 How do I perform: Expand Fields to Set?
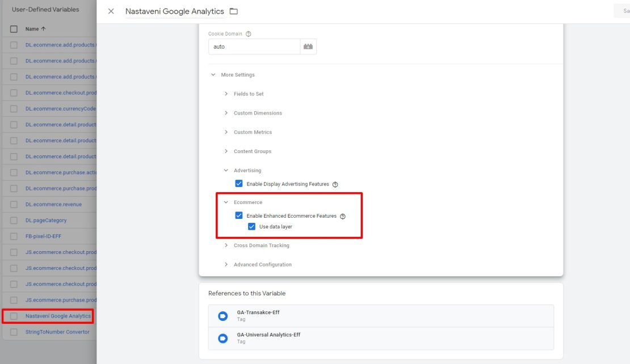coord(226,94)
